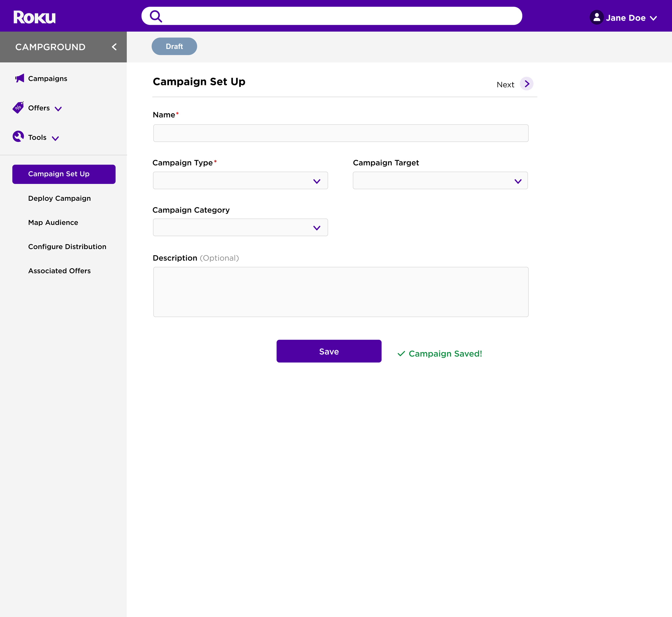Open the Campaign Type dropdown
Screen dimensions: 672x617
[240, 181]
